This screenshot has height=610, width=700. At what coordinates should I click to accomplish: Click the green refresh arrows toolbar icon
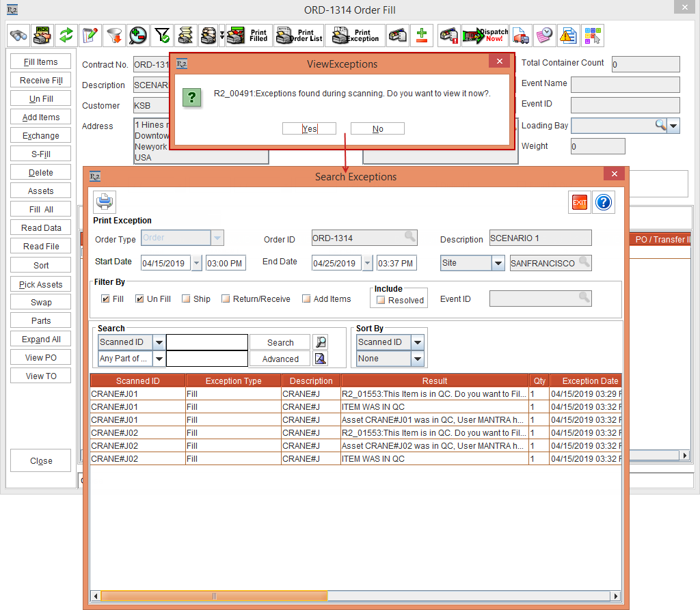tap(66, 35)
